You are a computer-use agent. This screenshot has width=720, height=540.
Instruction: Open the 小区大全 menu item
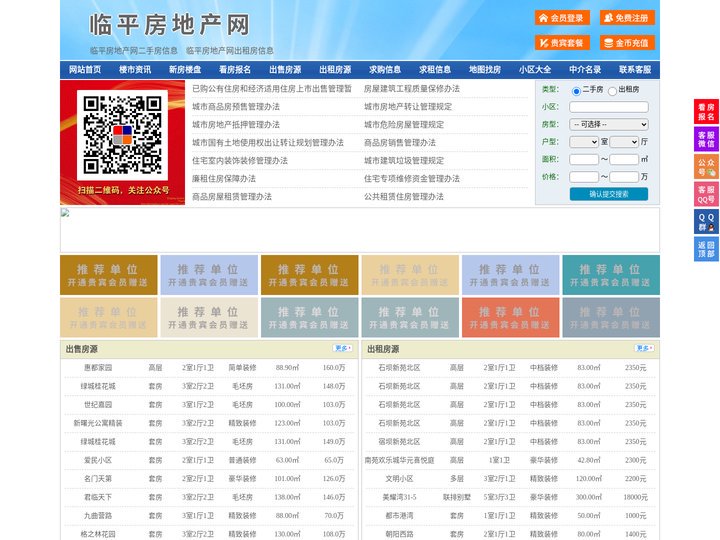click(535, 70)
